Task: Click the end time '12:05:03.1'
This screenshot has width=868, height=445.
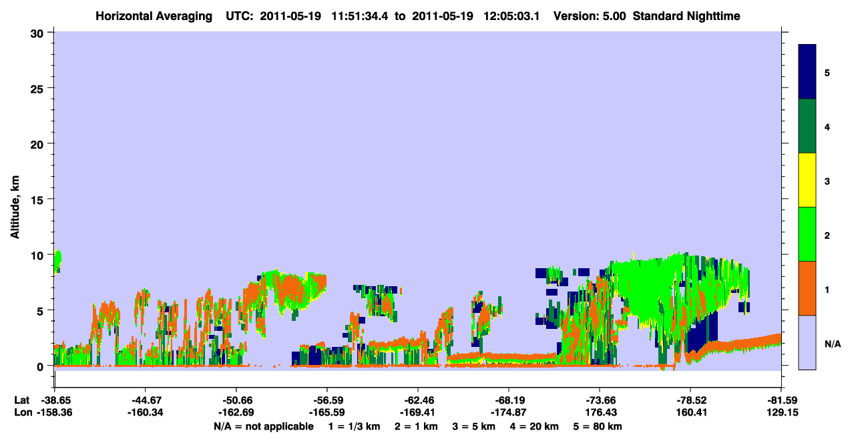Action: (513, 15)
